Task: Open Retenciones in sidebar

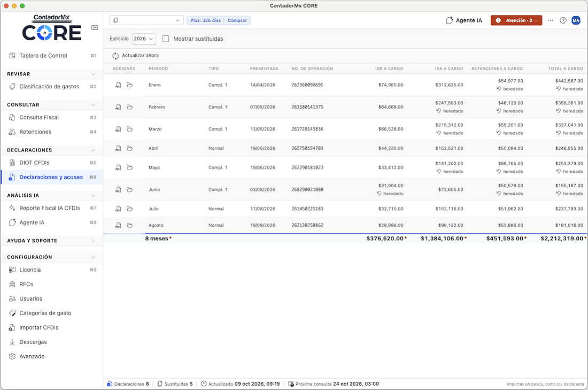Action: coord(52,132)
